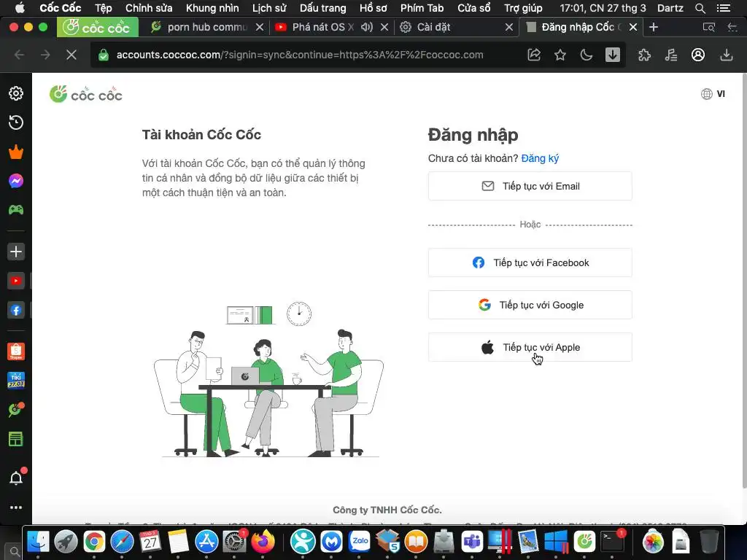
Task: Click Tiếp tục với Google
Action: pyautogui.click(x=530, y=305)
